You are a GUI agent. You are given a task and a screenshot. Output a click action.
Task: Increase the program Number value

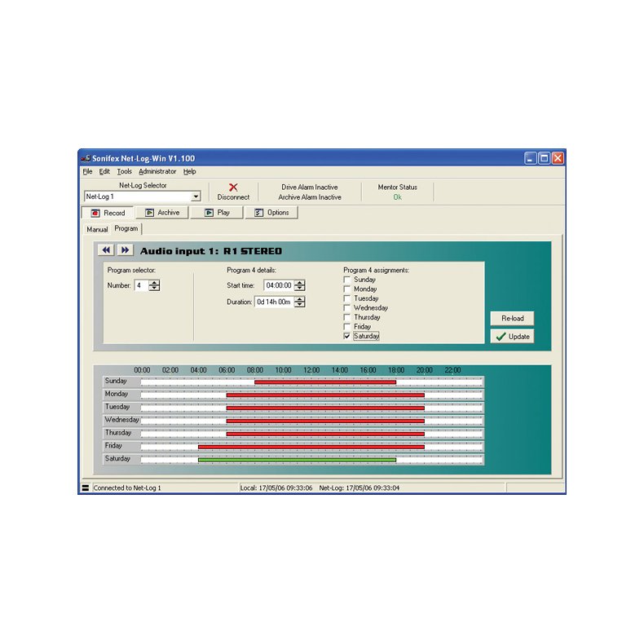click(x=154, y=282)
